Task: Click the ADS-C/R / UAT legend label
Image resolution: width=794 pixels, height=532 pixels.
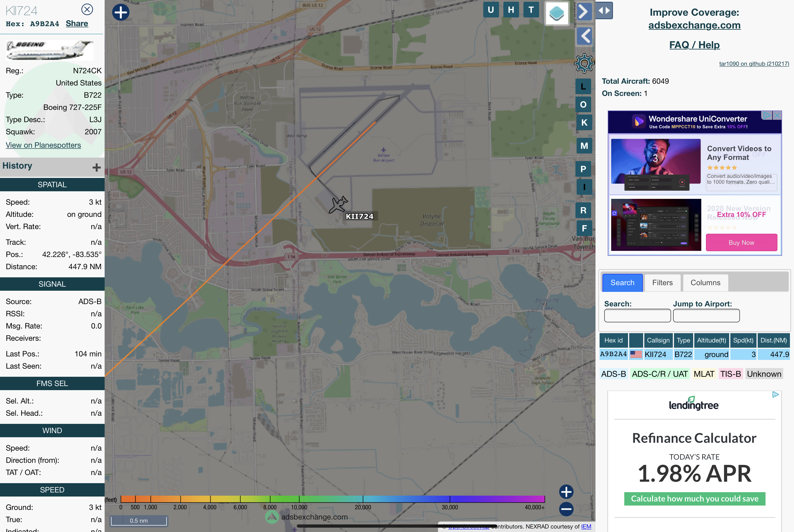Action: (x=660, y=374)
